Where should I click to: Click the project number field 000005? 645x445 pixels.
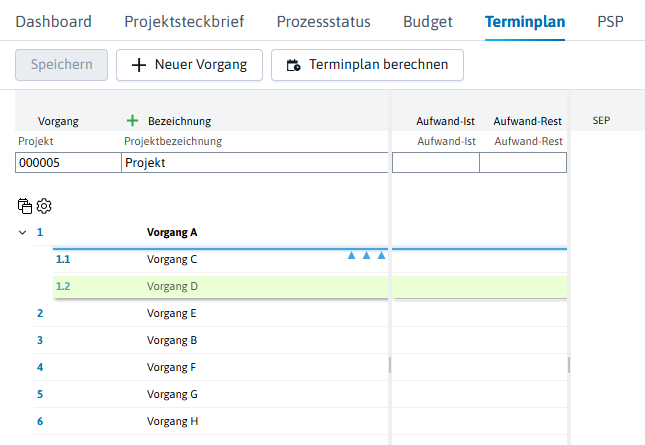click(68, 162)
